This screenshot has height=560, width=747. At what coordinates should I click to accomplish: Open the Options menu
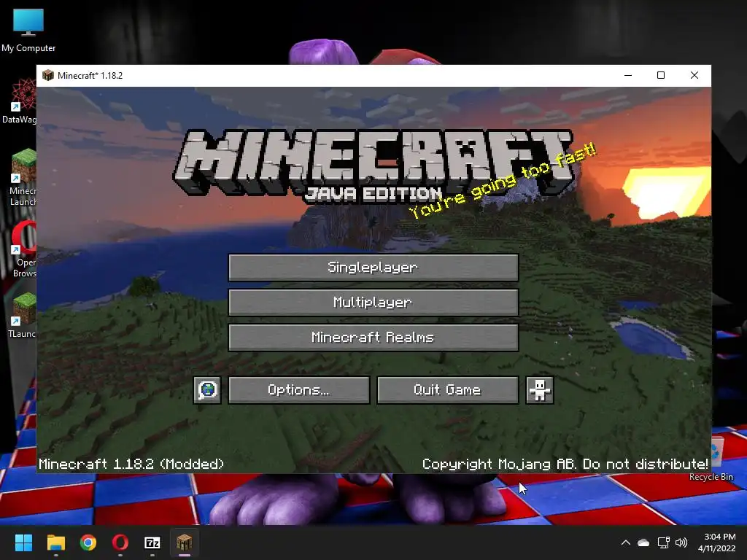[x=298, y=390]
